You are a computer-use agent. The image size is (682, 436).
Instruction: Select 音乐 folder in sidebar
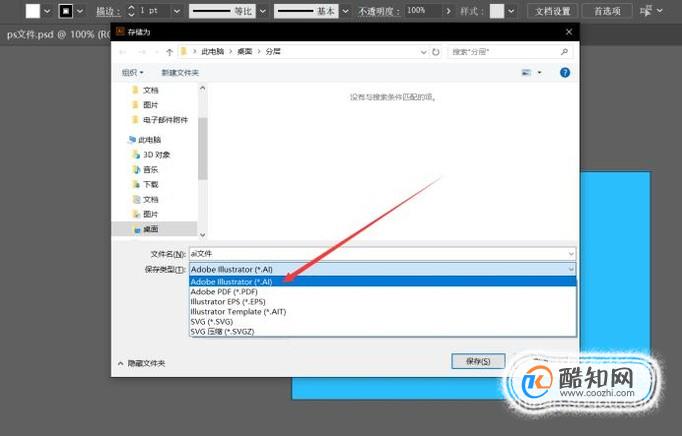pos(145,169)
